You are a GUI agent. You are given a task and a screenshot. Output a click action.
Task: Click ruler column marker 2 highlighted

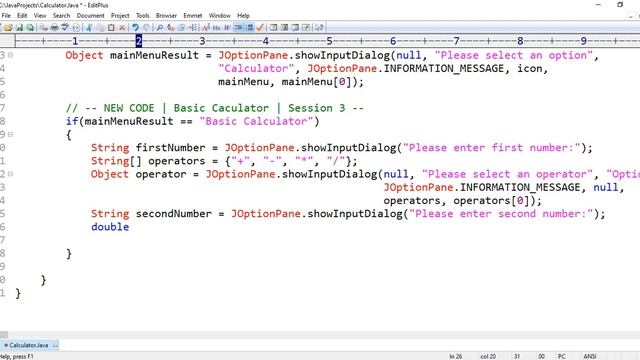coord(139,41)
